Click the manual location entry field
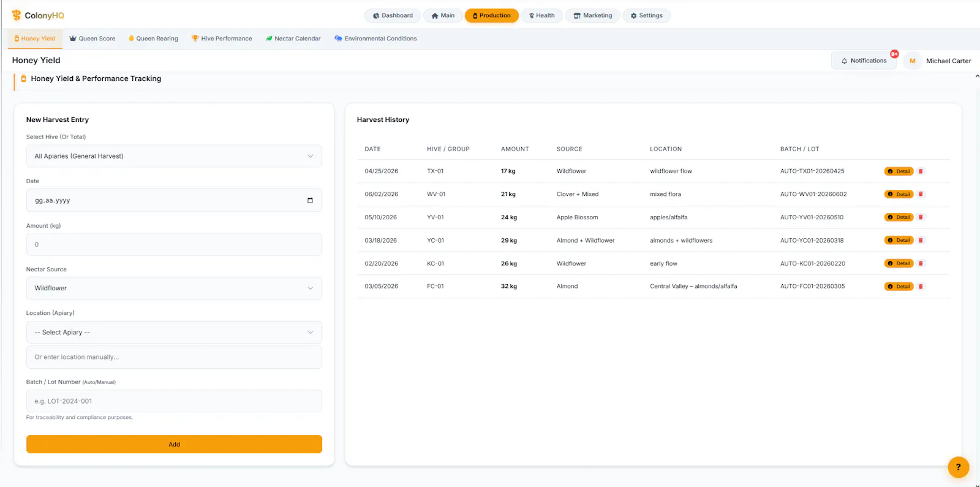 click(174, 357)
